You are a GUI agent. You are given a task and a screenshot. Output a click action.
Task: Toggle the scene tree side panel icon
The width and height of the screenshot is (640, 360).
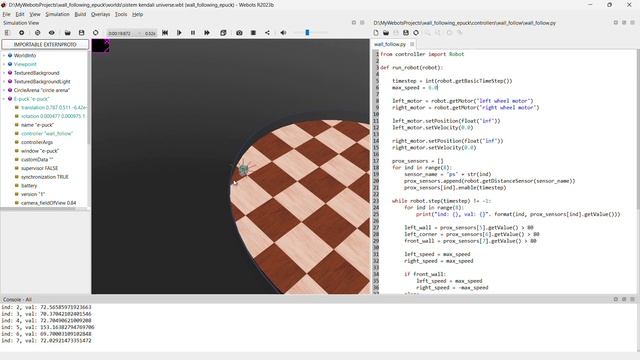(x=7, y=33)
